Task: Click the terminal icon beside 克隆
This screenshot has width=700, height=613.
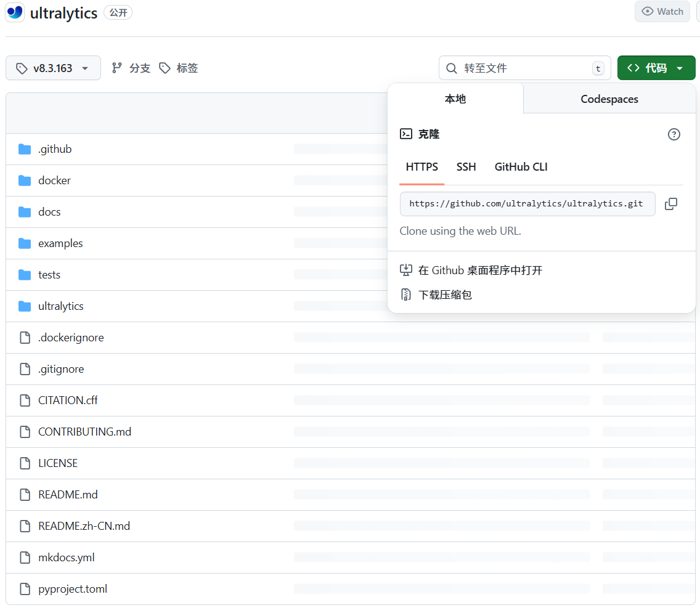Action: click(x=406, y=134)
